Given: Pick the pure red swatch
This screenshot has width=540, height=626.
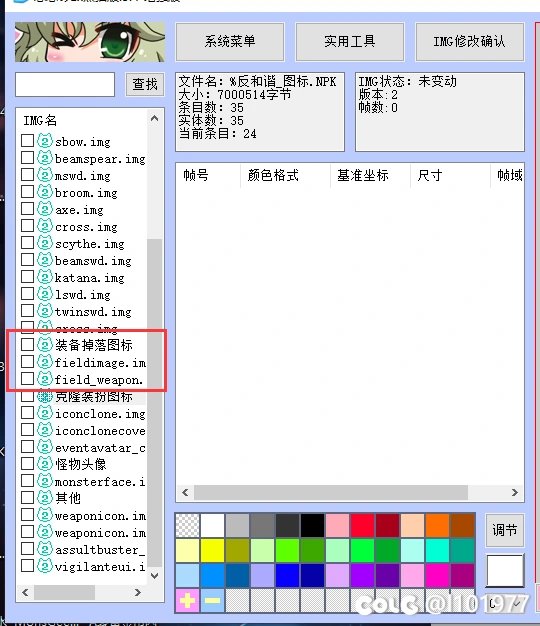Looking at the screenshot, I should 362,525.
